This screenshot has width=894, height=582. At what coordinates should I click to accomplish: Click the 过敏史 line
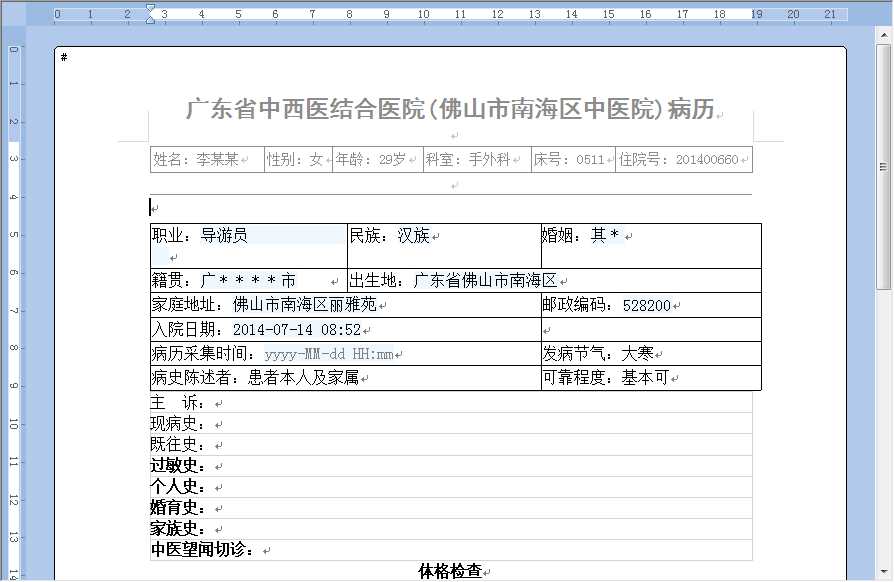(x=451, y=466)
